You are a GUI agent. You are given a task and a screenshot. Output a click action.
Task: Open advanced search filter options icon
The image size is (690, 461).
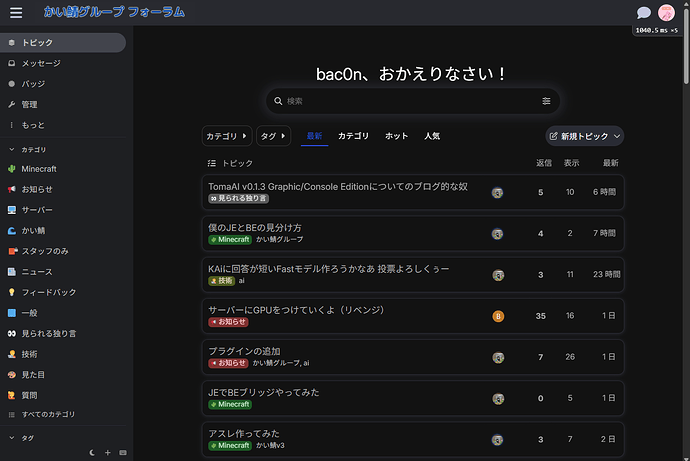point(546,101)
